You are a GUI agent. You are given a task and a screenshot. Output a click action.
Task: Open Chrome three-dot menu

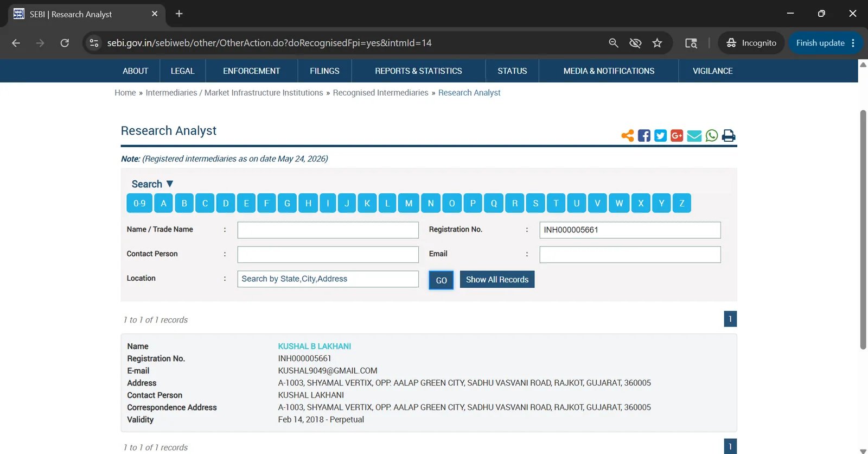(x=853, y=43)
